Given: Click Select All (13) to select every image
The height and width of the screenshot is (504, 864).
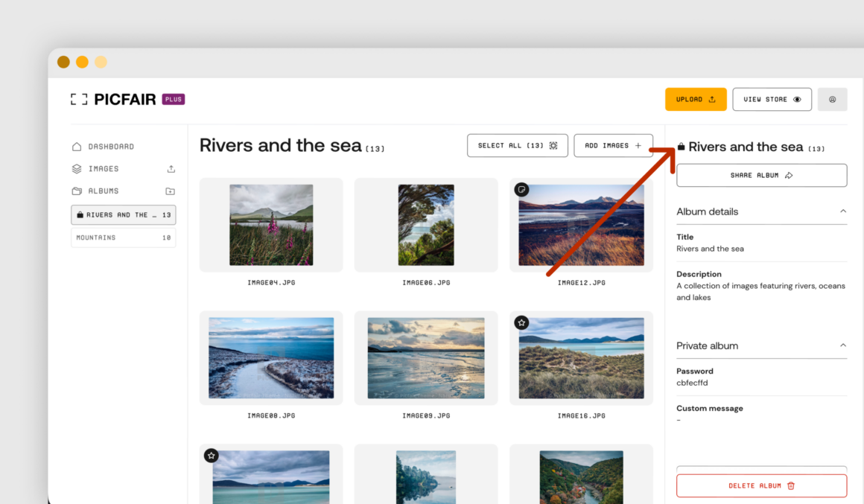Looking at the screenshot, I should [x=517, y=145].
